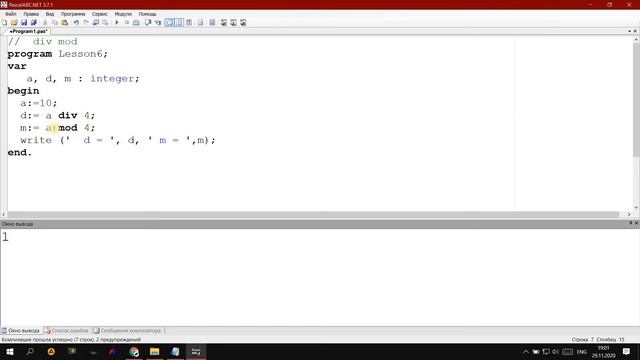Screen dimensions: 640x360
Task: Click the PascalABC.NET taskbar button
Action: [196, 351]
